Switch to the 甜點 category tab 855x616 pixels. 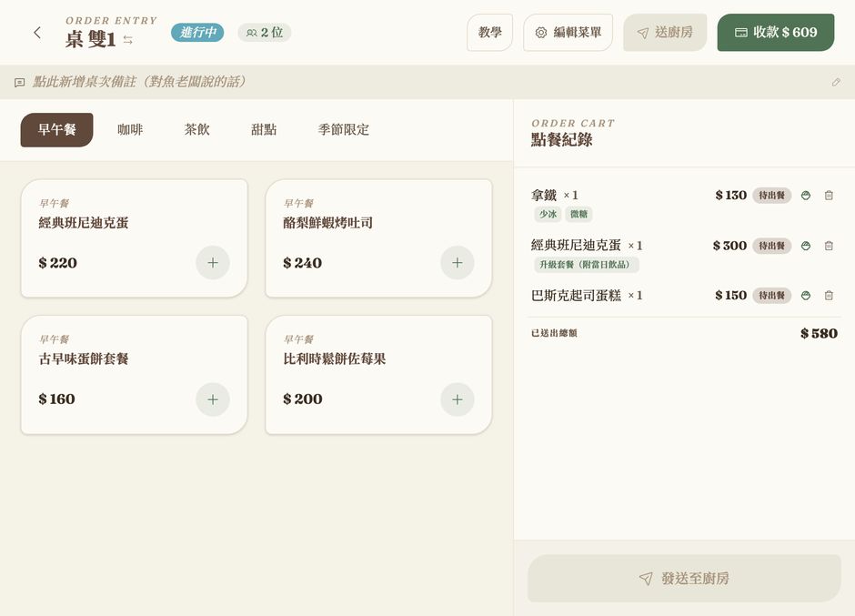tap(264, 130)
